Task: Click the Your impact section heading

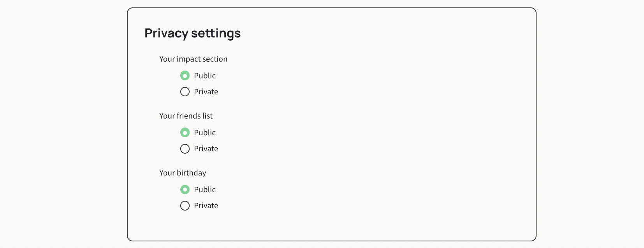Action: [193, 59]
